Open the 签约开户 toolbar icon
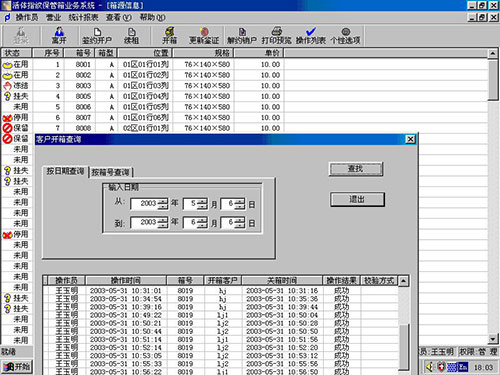Viewport: 500px width, 375px height. click(x=97, y=36)
